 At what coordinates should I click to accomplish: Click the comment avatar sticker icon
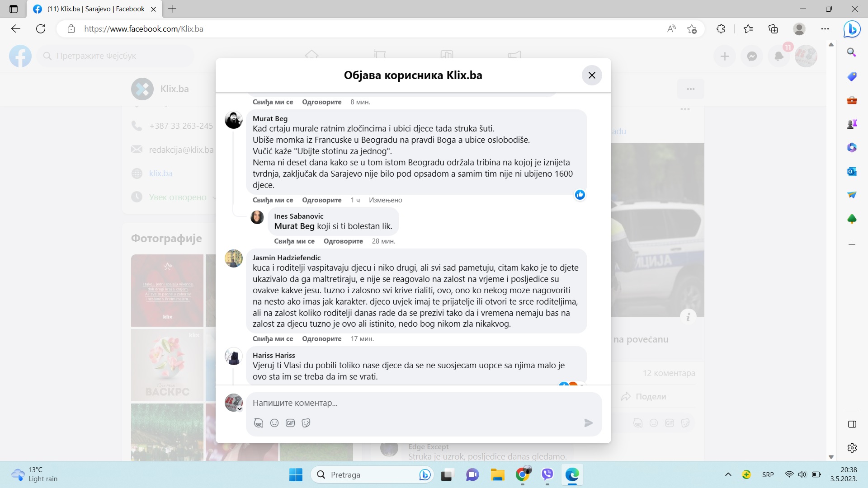(x=259, y=423)
